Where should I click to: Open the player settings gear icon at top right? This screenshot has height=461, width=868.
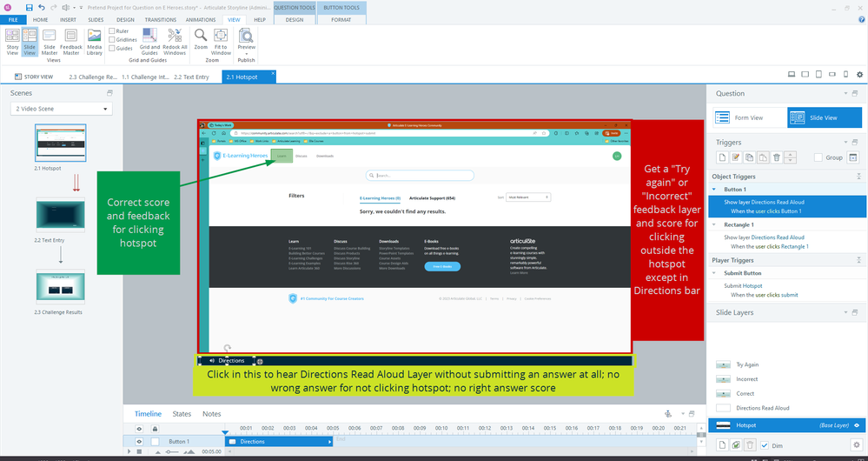coord(859,74)
